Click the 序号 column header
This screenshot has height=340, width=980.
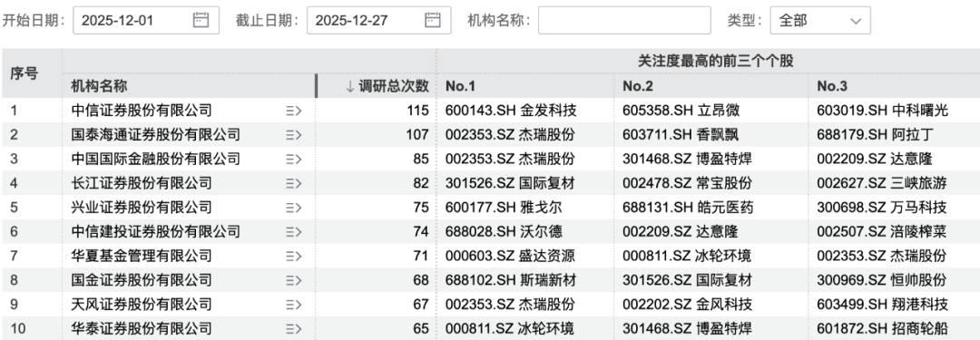(x=24, y=73)
